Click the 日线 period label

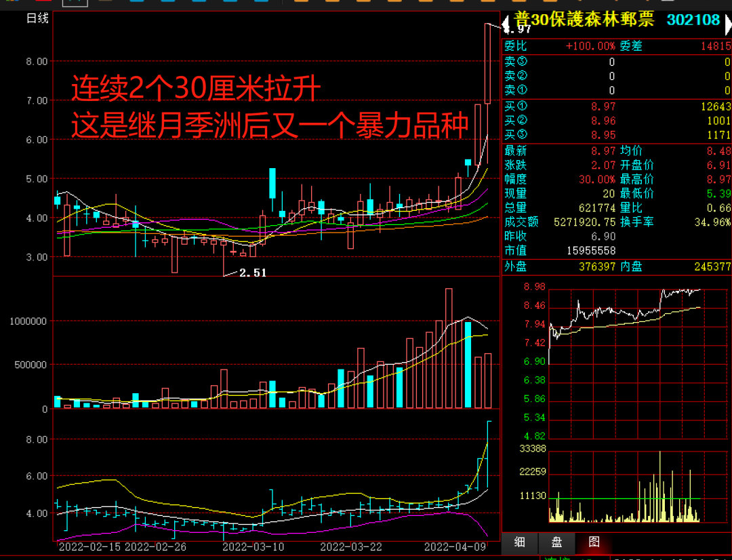tap(37, 18)
